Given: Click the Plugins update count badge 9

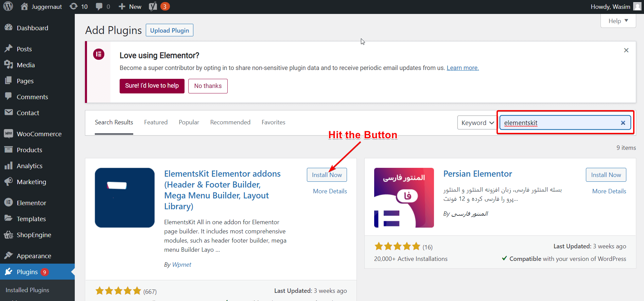Looking at the screenshot, I should [45, 272].
